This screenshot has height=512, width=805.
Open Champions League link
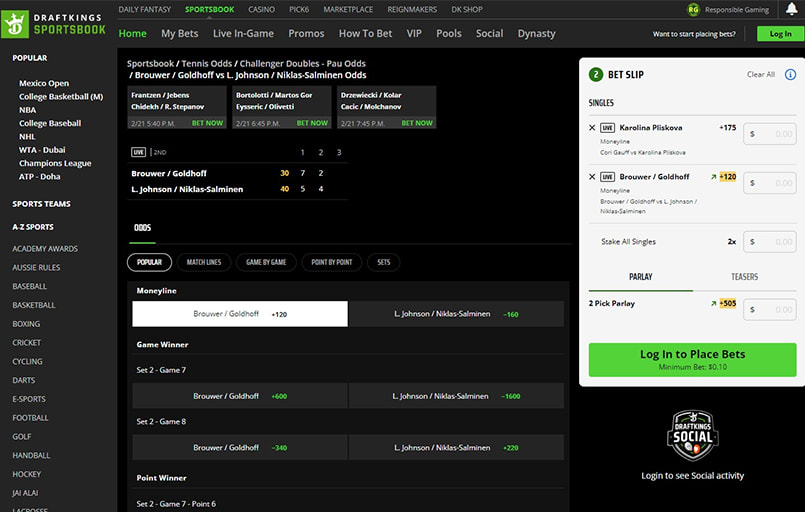click(55, 163)
